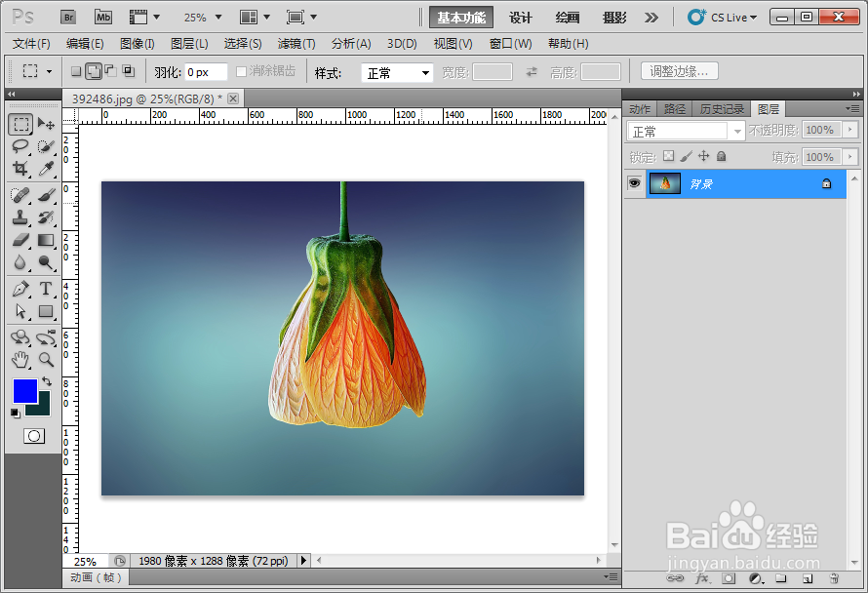
Task: Select the Crop tool
Action: pos(20,169)
